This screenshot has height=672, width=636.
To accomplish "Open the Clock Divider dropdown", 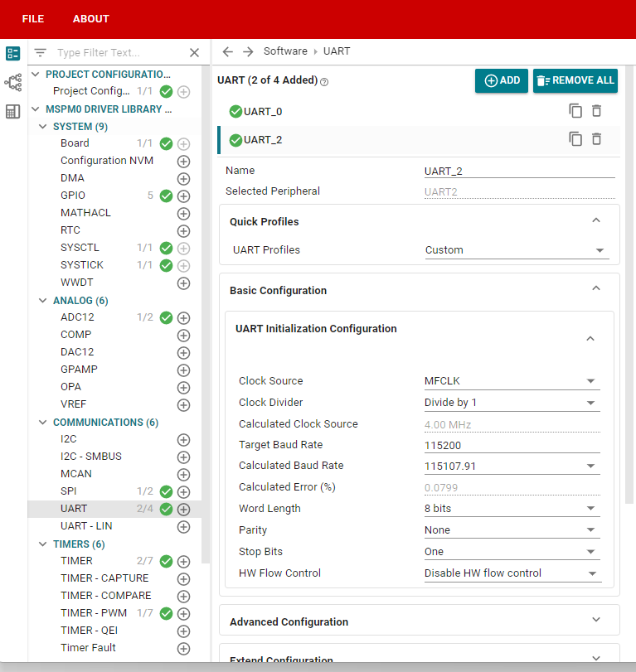I will pyautogui.click(x=512, y=403).
